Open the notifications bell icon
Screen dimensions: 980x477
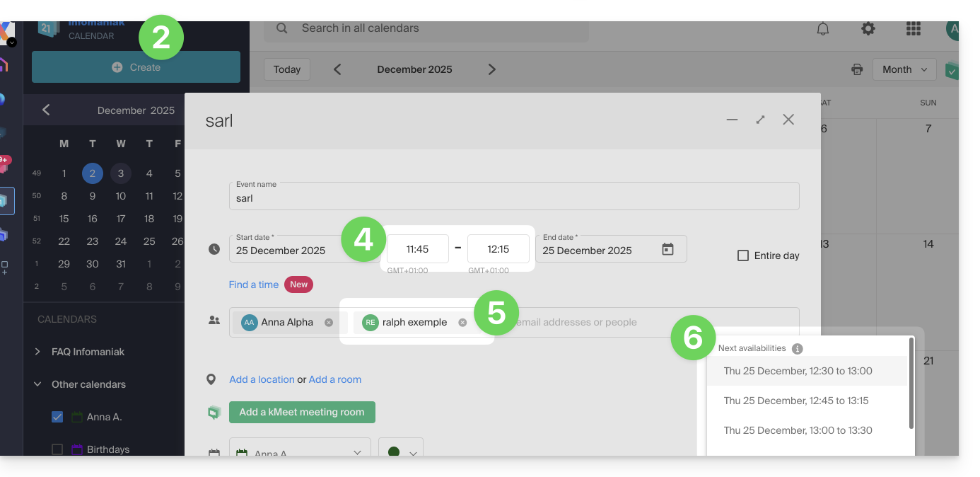click(x=823, y=29)
